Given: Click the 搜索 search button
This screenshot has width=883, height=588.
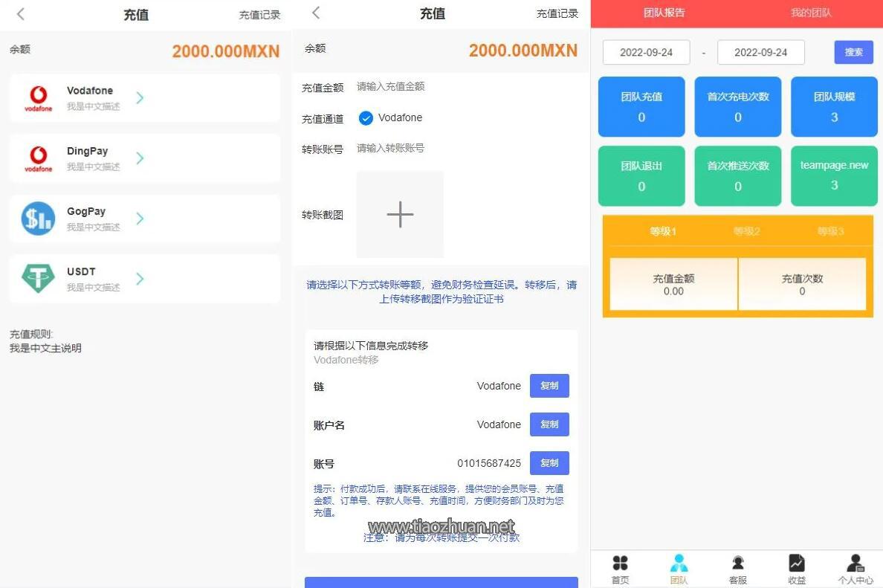Looking at the screenshot, I should click(853, 52).
